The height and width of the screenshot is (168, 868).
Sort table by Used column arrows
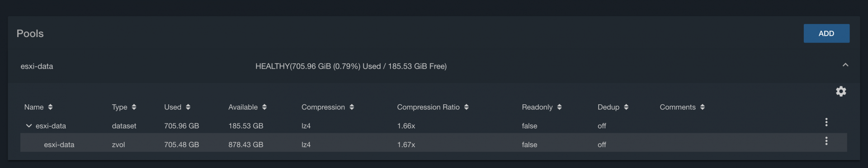pos(188,107)
